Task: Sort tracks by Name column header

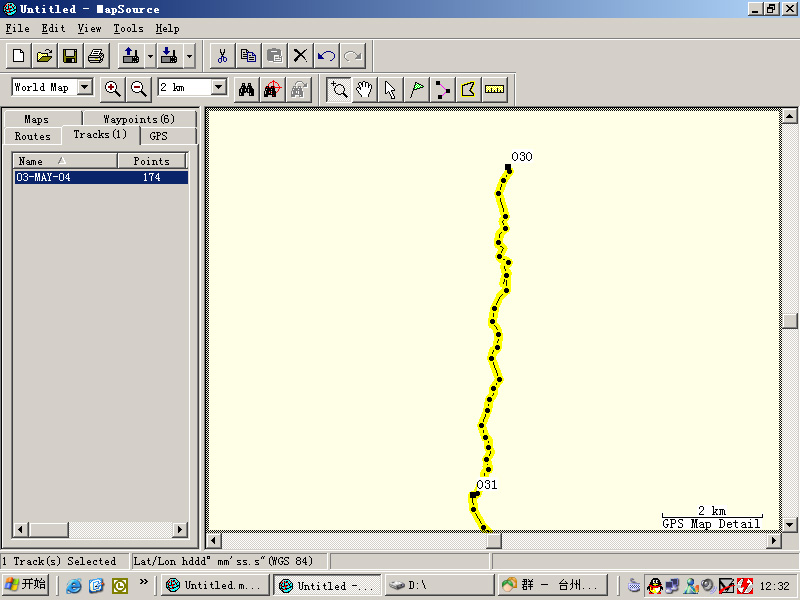Action: [65, 161]
